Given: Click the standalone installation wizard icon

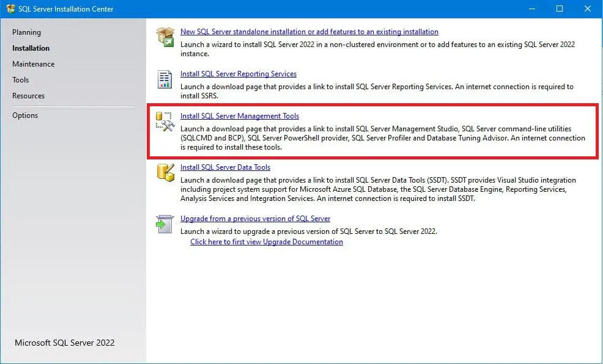Looking at the screenshot, I should pyautogui.click(x=165, y=36).
